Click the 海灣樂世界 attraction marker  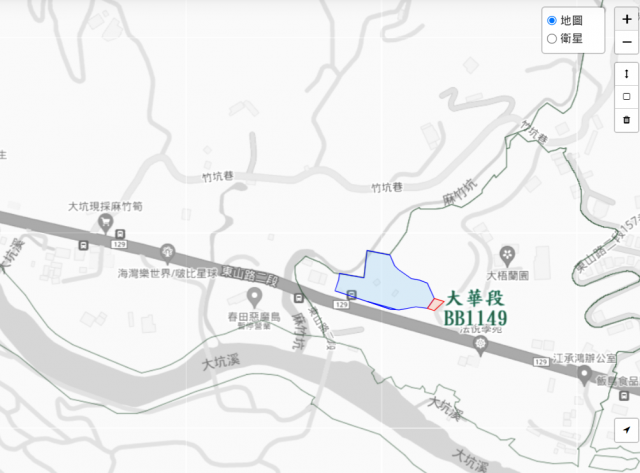167,253
